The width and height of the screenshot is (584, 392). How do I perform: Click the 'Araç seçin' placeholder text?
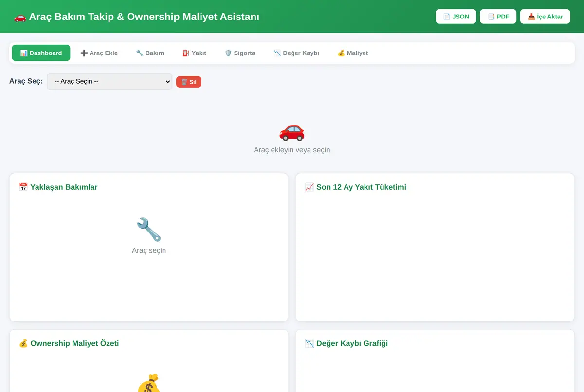149,250
